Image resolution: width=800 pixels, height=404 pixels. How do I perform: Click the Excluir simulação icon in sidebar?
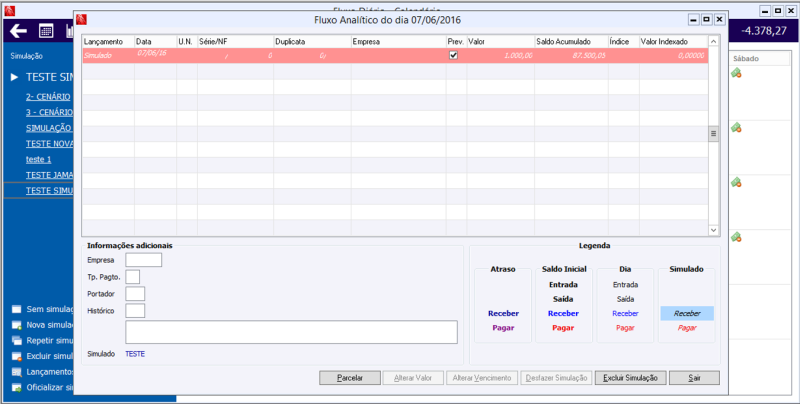[17, 356]
